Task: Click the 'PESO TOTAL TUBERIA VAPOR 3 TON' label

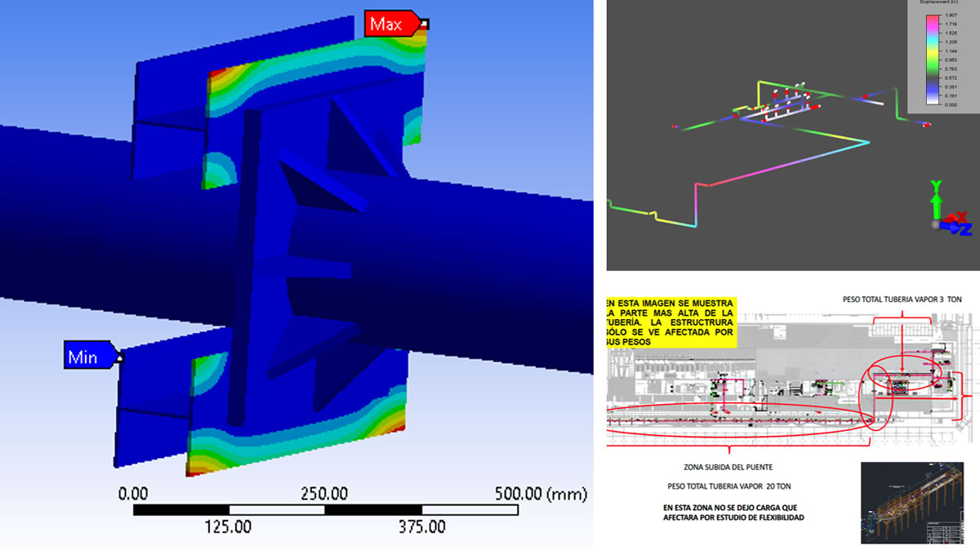Action: [x=902, y=300]
